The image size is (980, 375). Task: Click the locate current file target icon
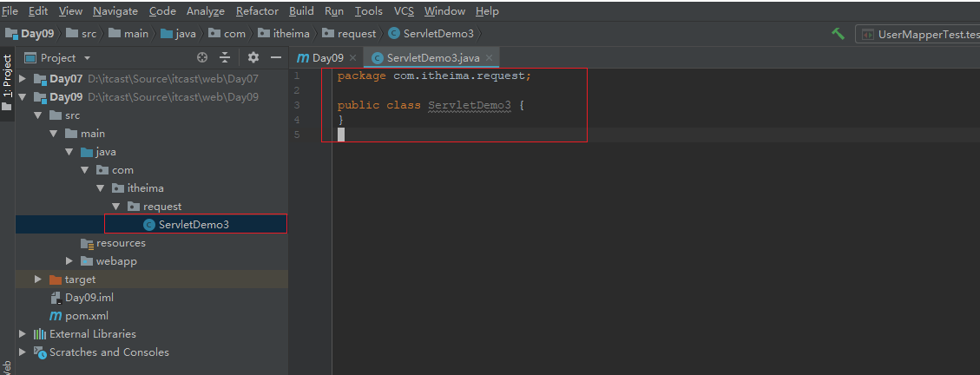[202, 58]
